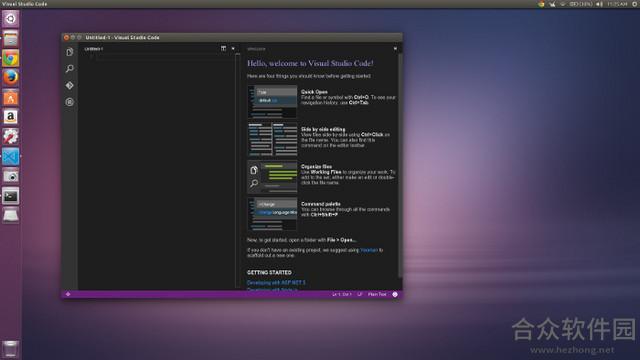Screen dimensions: 640x360
Task: Open the Amazon launcher icon
Action: point(11,117)
